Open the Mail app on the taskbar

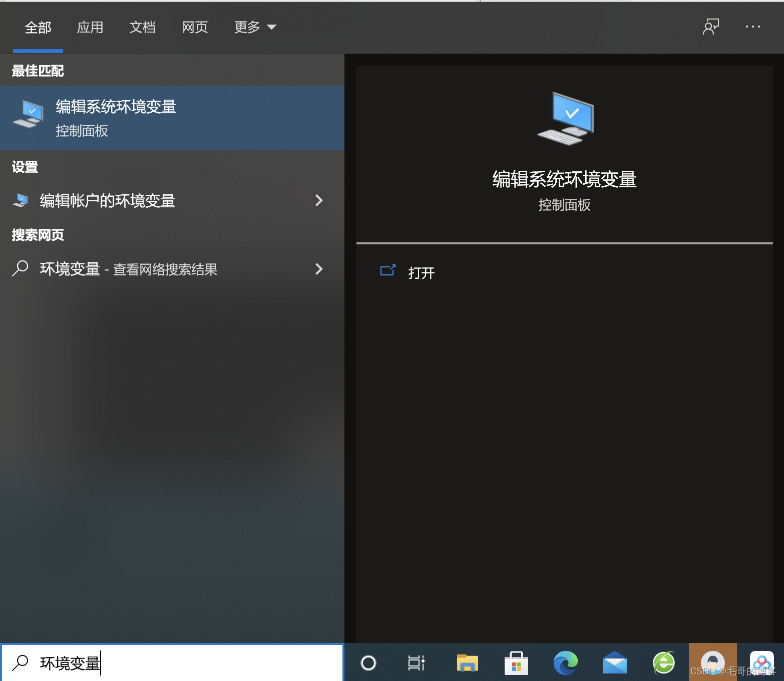pos(615,663)
